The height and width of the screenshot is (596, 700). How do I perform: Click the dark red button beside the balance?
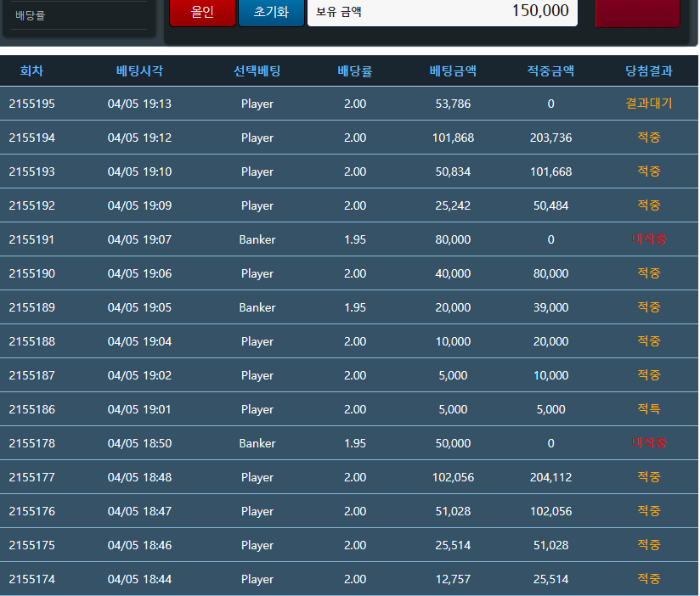pos(637,13)
